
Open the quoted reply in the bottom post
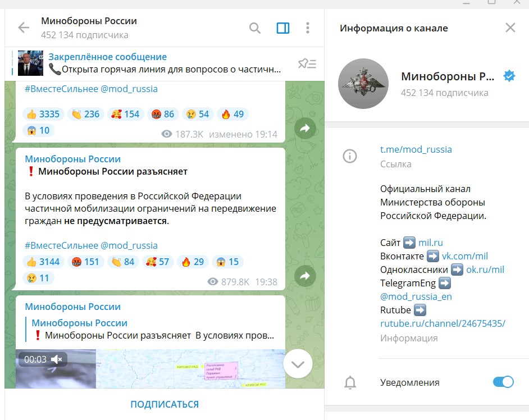coord(150,329)
